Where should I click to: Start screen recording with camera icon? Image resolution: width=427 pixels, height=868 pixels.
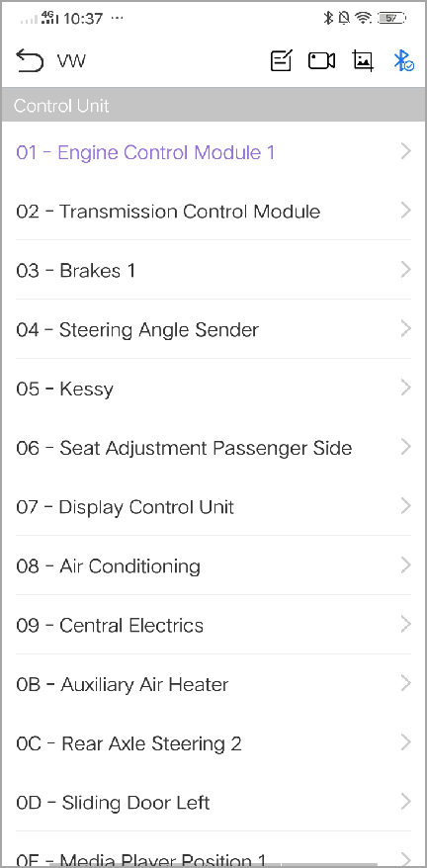click(322, 60)
